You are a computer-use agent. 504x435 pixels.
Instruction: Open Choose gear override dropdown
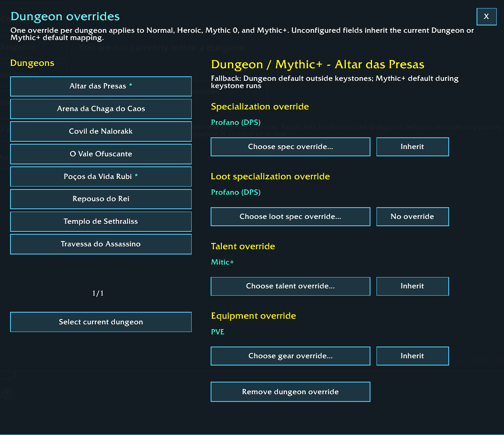pyautogui.click(x=291, y=356)
